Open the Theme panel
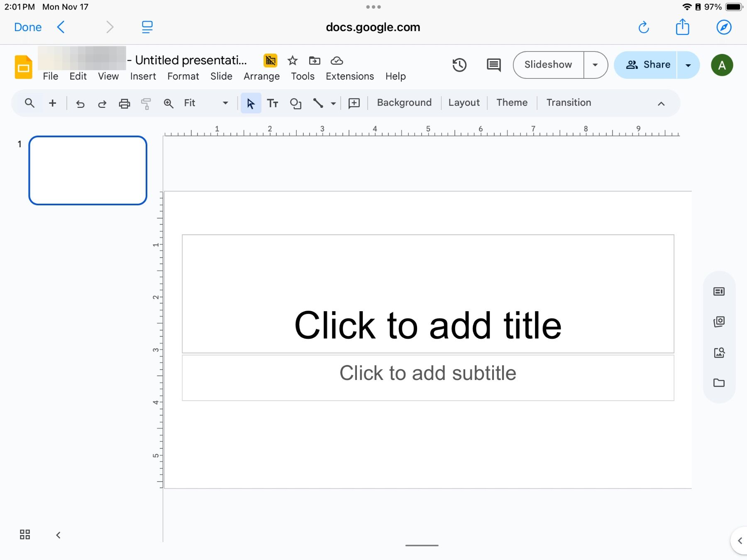The width and height of the screenshot is (747, 560). pos(512,102)
